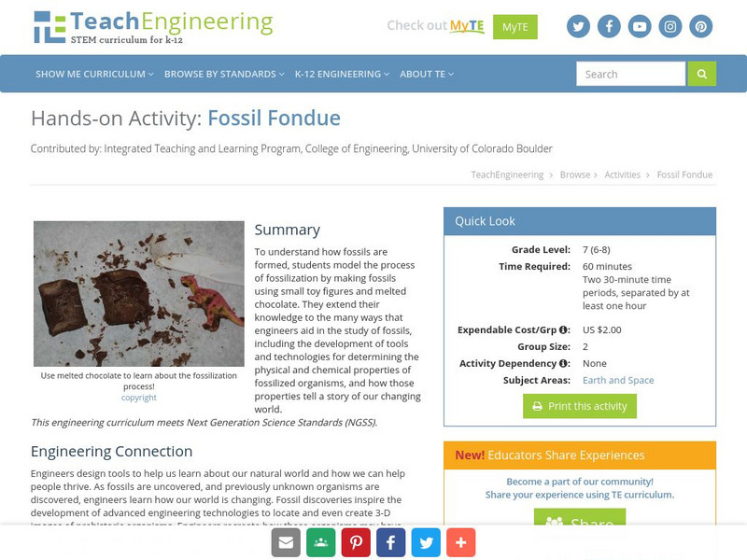747x560 pixels.
Task: Open the About TE menu
Action: (426, 74)
